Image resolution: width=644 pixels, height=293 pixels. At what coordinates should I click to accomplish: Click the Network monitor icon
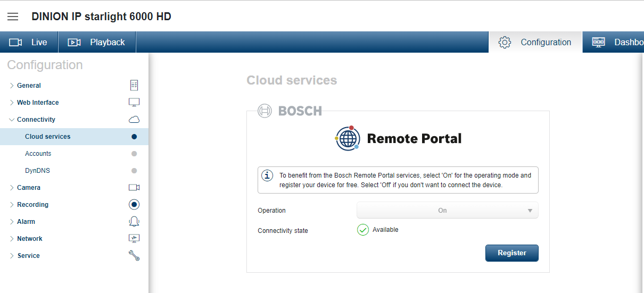tap(134, 239)
